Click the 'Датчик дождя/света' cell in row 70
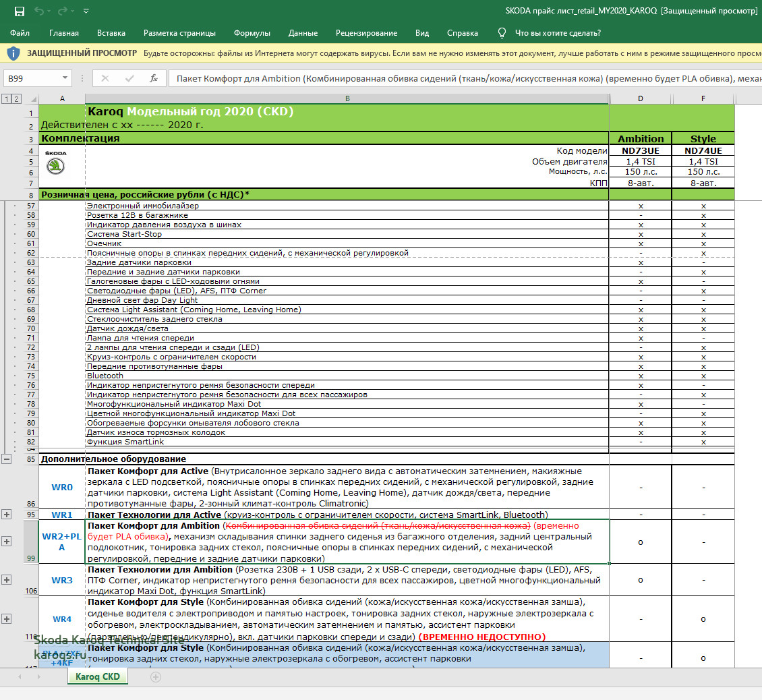Screen dimensions: 762x700 [x=347, y=328]
